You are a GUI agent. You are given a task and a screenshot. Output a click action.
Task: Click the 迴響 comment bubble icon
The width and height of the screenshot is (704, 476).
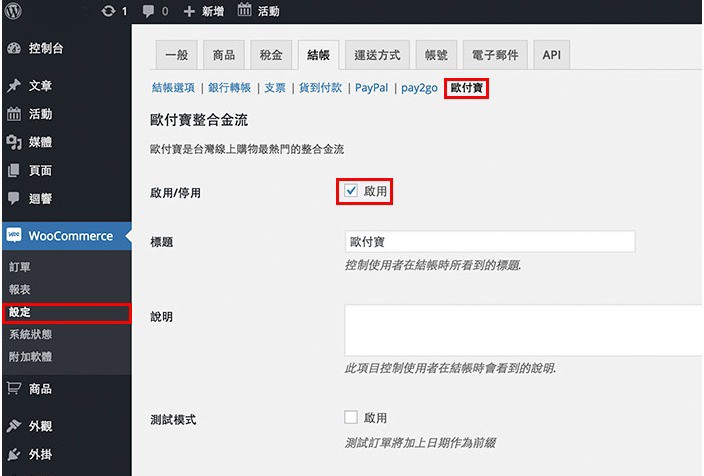(x=14, y=198)
